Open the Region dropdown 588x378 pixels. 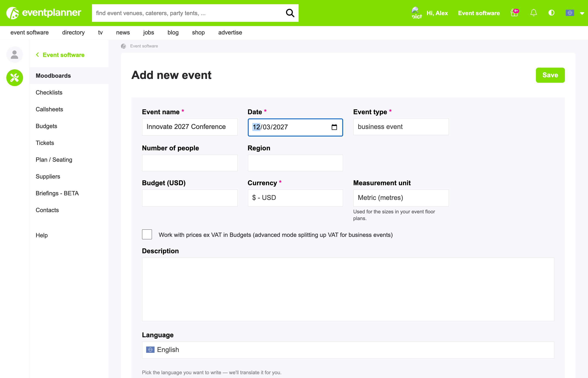[x=295, y=163]
